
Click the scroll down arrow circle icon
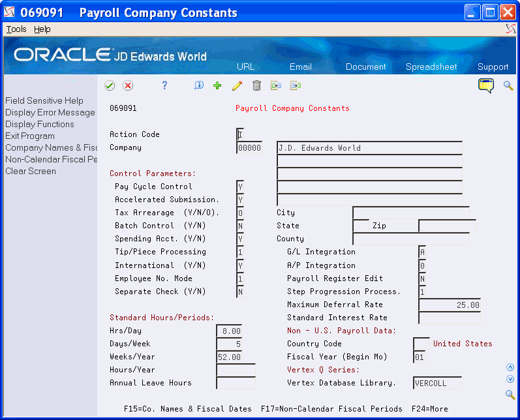[x=510, y=379]
